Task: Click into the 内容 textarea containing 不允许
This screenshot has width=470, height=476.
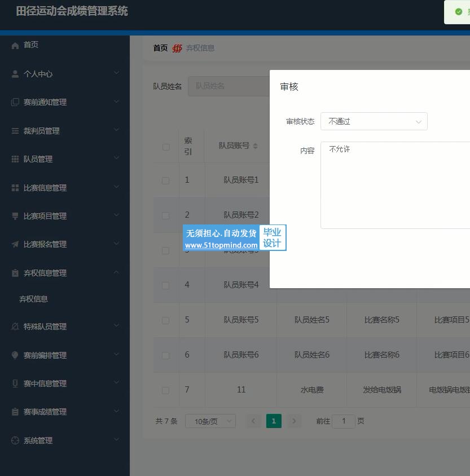Action: [x=396, y=185]
